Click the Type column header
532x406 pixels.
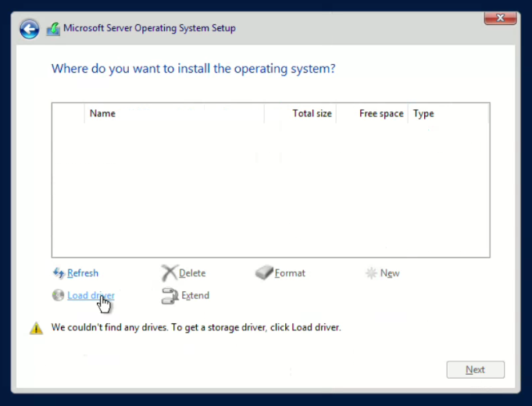(423, 113)
